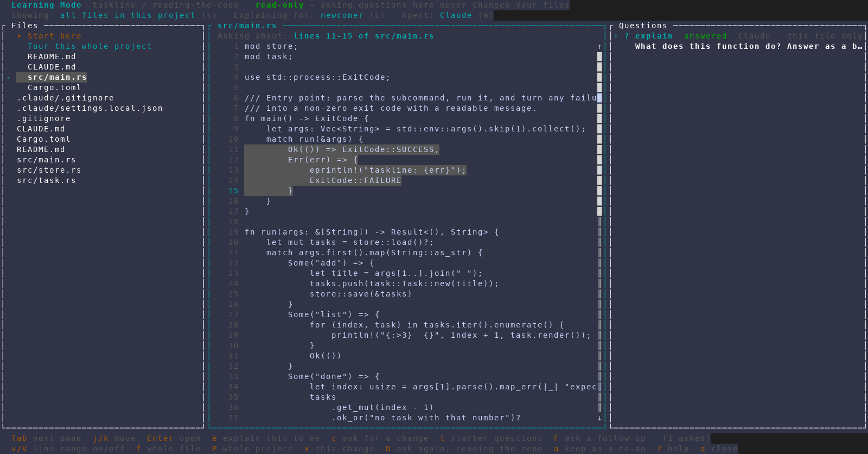Click code line 'mod store;'
The width and height of the screenshot is (868, 454).
(271, 47)
